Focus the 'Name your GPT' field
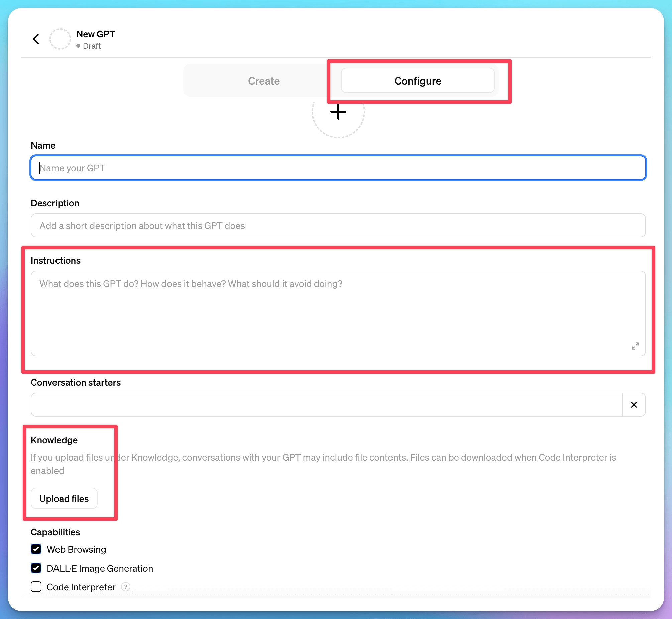 338,168
